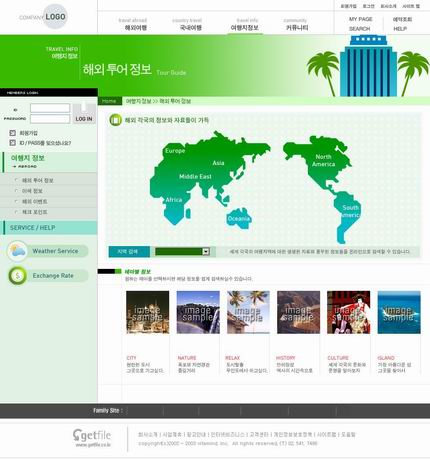Select Europe on the world map

175,151
